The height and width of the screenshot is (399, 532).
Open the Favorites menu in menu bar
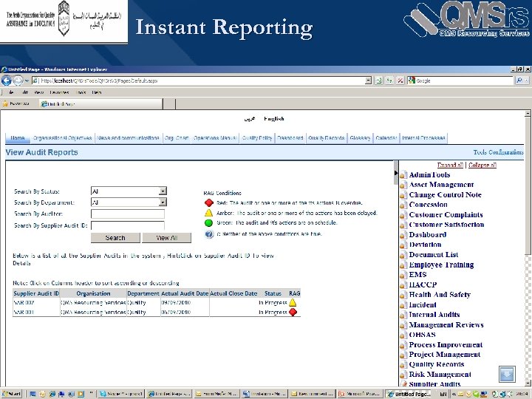click(x=59, y=92)
